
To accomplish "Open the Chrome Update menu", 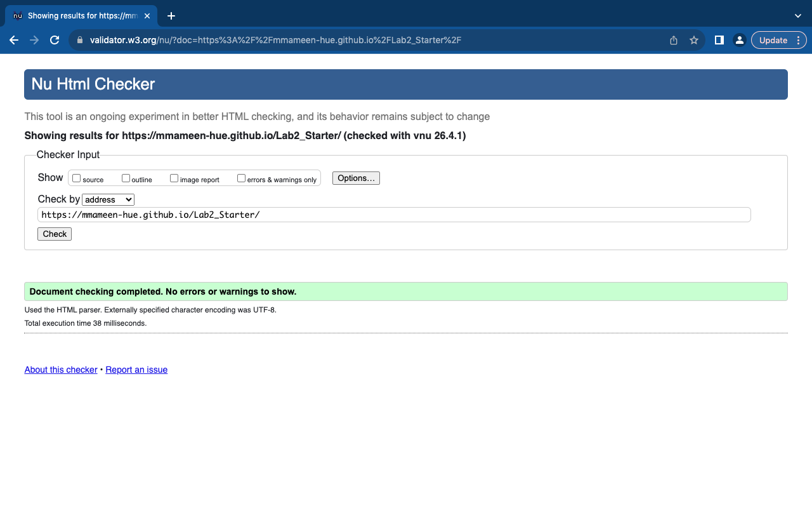I will click(x=778, y=40).
